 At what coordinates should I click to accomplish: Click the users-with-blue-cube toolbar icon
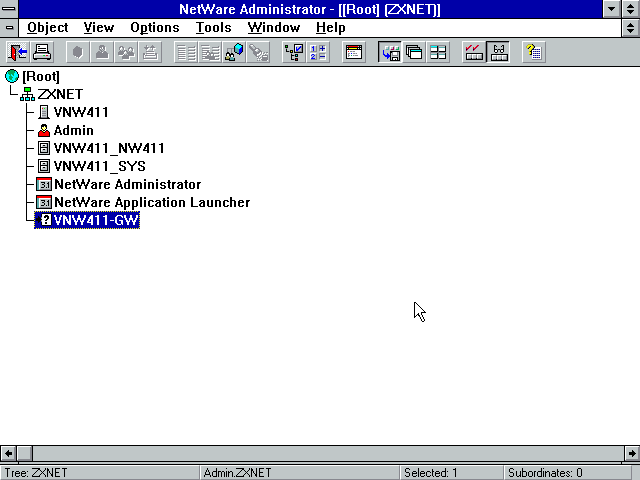(234, 52)
